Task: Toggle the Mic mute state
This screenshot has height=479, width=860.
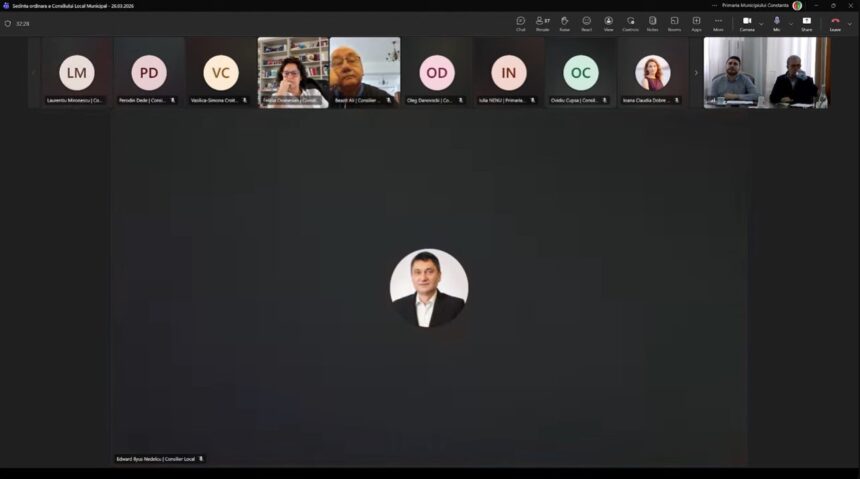Action: [776, 23]
